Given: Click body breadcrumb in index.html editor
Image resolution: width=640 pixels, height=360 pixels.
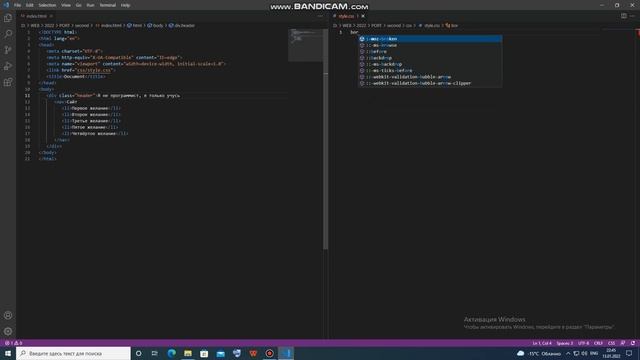Looking at the screenshot, I should pyautogui.click(x=156, y=25).
